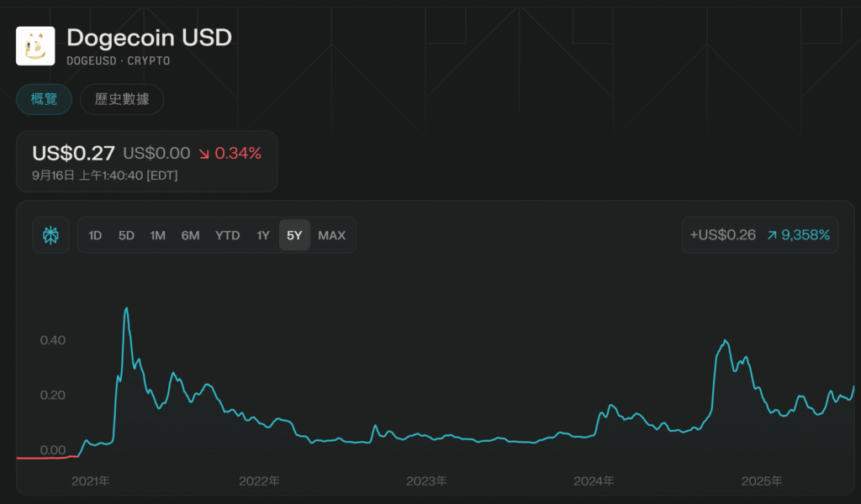Switch to the 概覽 tab

click(x=44, y=99)
